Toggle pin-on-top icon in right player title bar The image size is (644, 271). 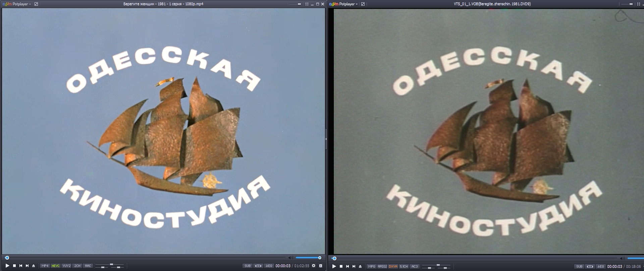coord(363,4)
